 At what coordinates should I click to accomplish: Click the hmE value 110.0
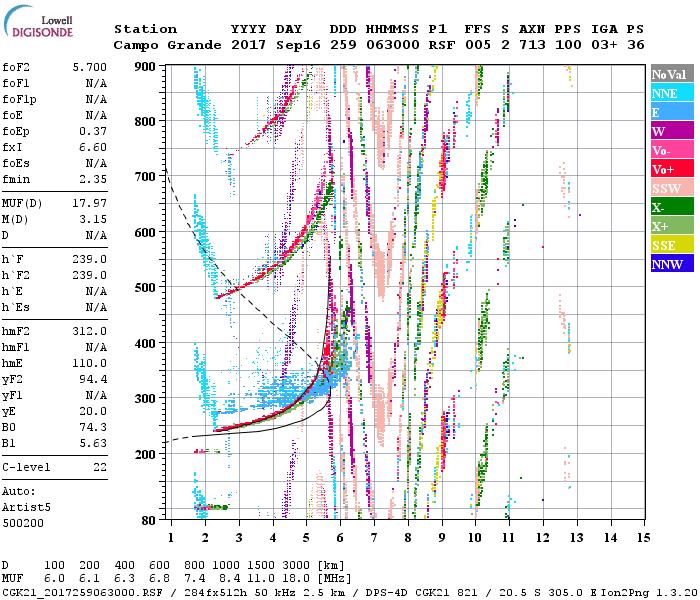pyautogui.click(x=90, y=363)
